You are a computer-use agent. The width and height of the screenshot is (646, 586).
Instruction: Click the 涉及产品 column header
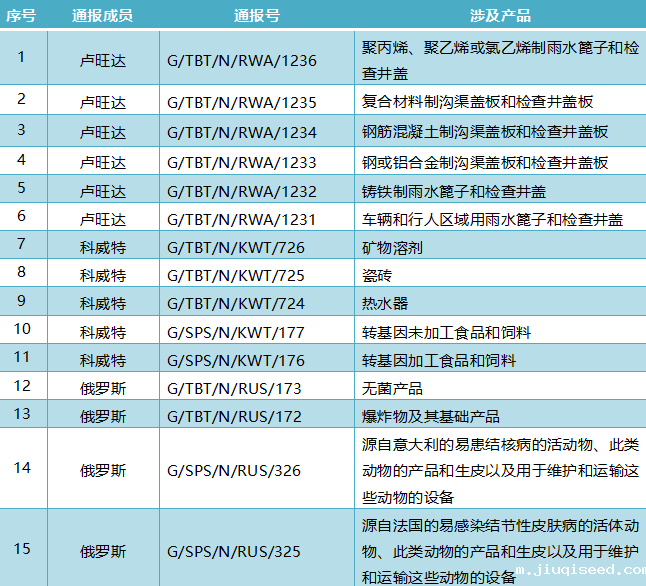500,16
